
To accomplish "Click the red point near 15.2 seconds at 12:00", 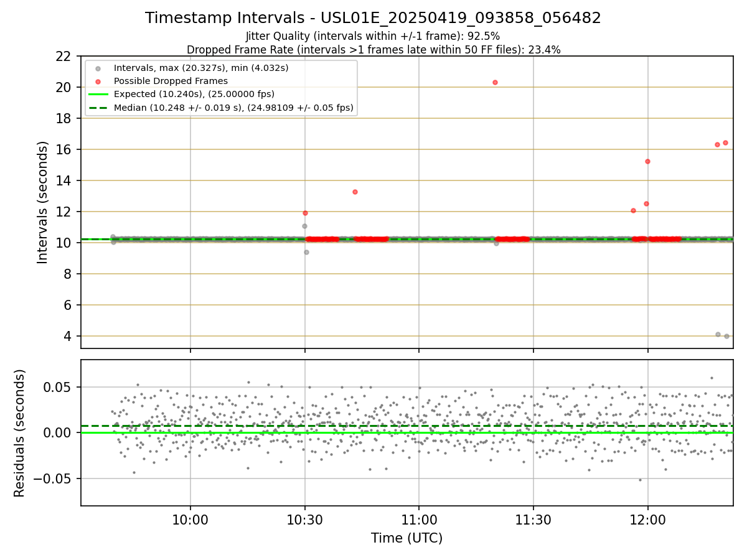I will coord(647,161).
